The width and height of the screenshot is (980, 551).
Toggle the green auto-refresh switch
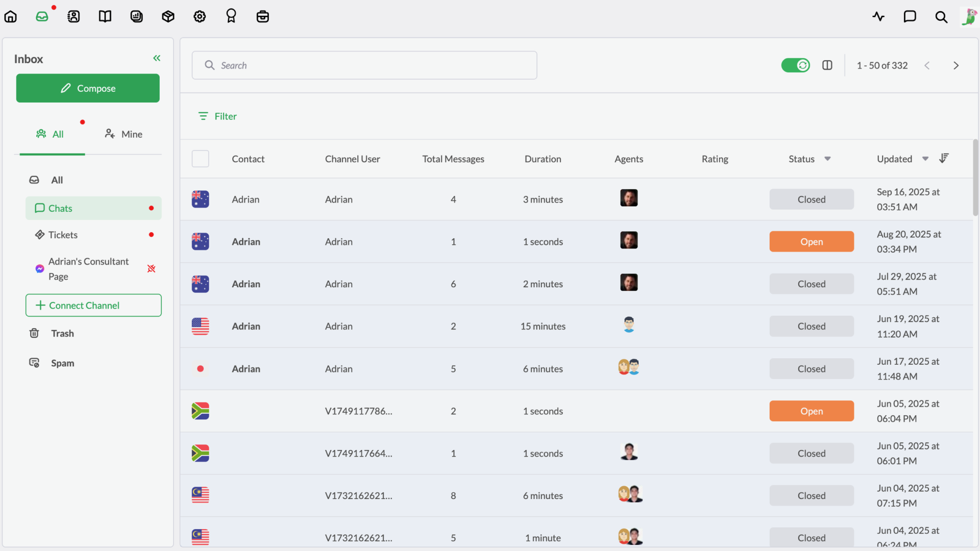point(795,65)
